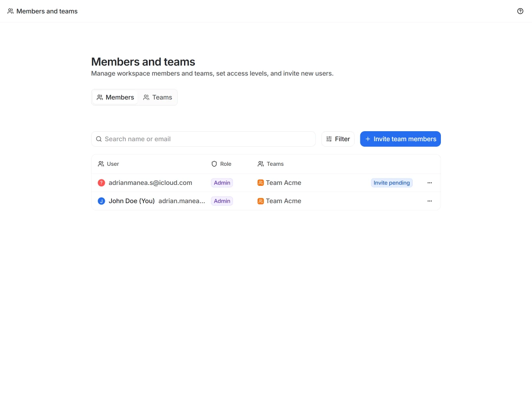Open the help icon in top-right corner
The image size is (532, 399).
pos(520,11)
